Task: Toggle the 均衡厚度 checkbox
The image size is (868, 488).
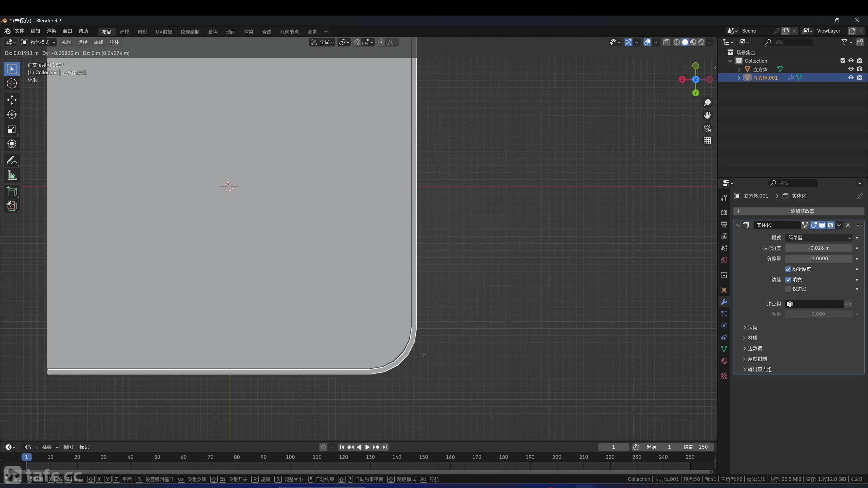Action: point(788,269)
